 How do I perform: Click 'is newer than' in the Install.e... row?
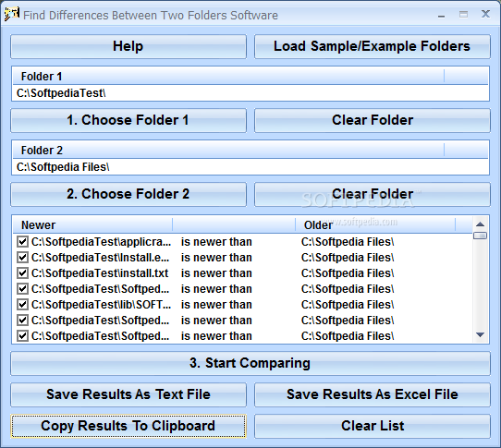tap(216, 258)
